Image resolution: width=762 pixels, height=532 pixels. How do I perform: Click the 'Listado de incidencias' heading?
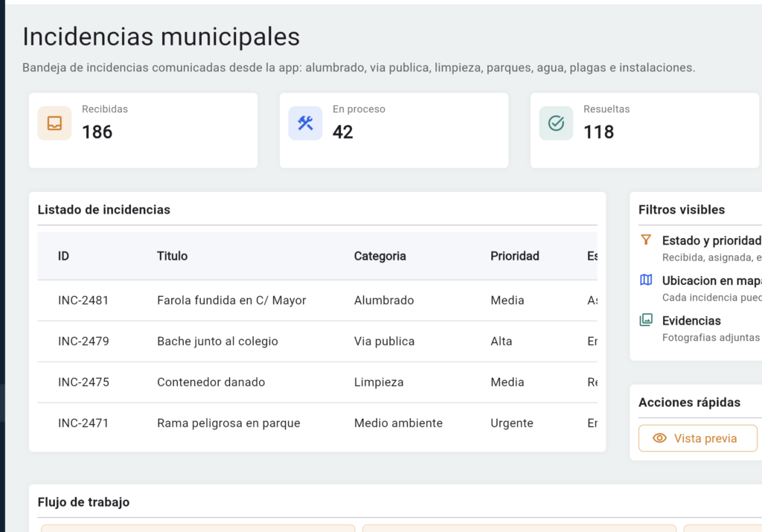click(x=104, y=210)
